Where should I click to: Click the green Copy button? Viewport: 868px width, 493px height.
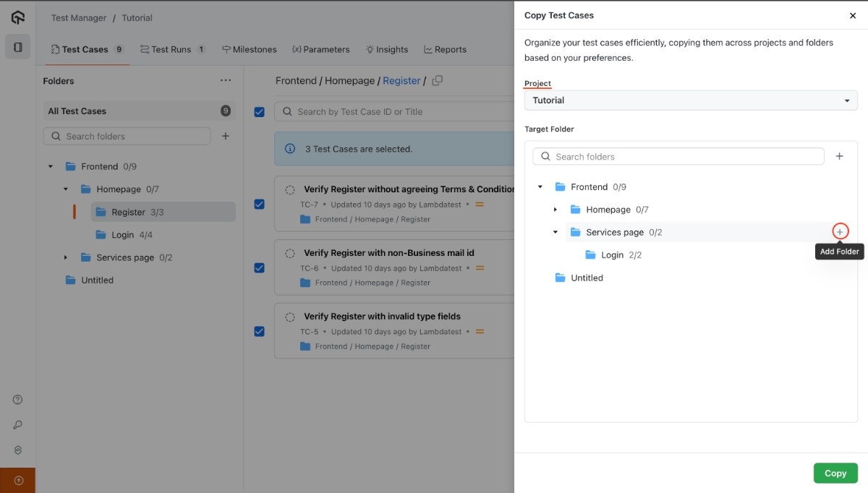[835, 473]
